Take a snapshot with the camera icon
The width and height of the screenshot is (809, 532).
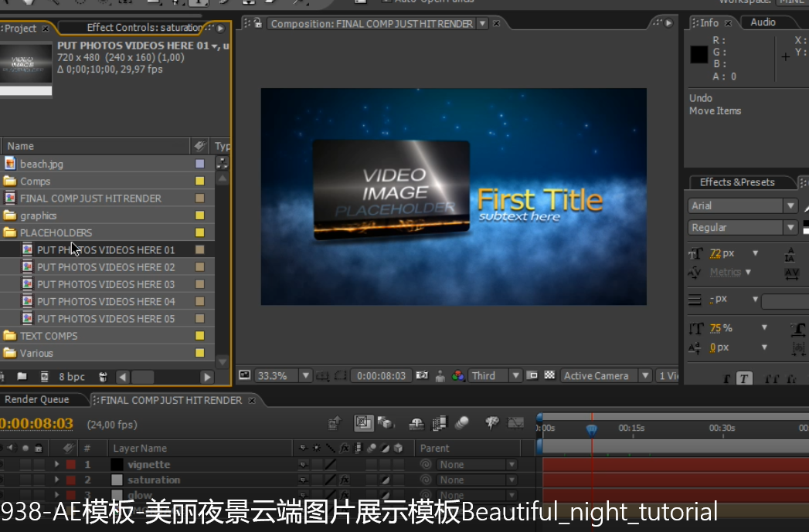pos(422,376)
